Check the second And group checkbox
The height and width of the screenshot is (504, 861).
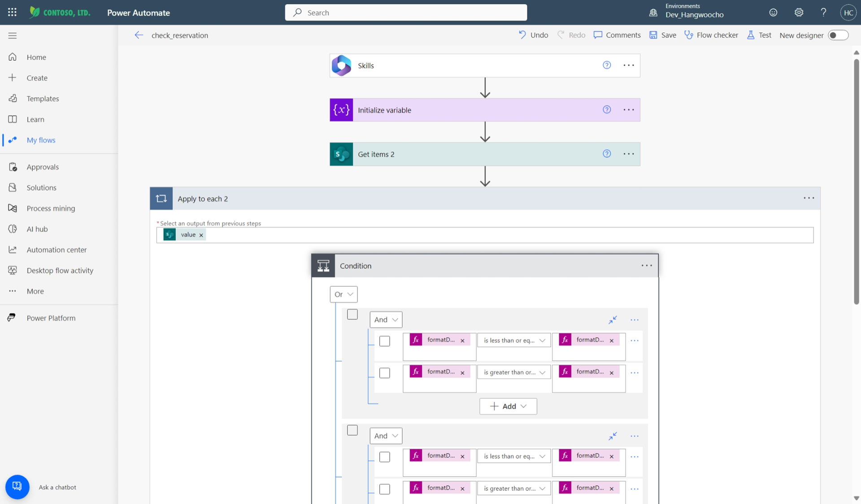click(x=352, y=431)
